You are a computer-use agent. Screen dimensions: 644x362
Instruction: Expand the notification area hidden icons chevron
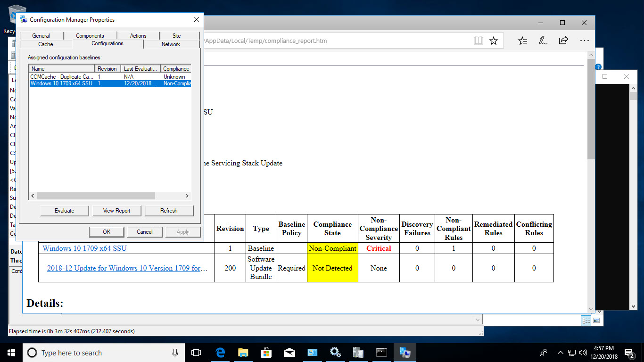click(x=560, y=353)
